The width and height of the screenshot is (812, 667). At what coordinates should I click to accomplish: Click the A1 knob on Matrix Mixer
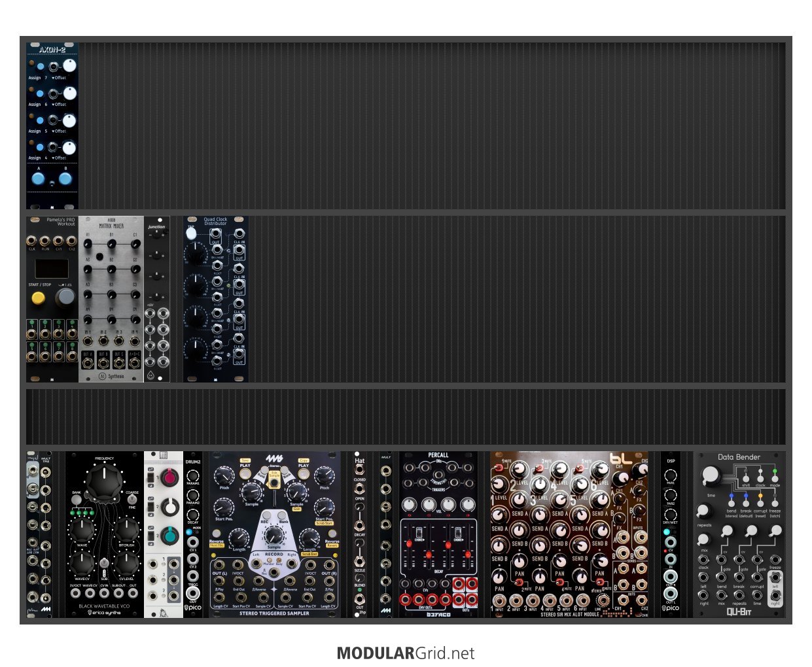[x=88, y=244]
